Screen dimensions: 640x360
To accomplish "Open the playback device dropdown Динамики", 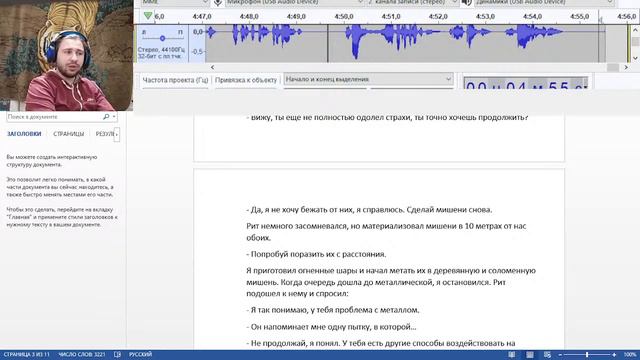I will pyautogui.click(x=544, y=2).
